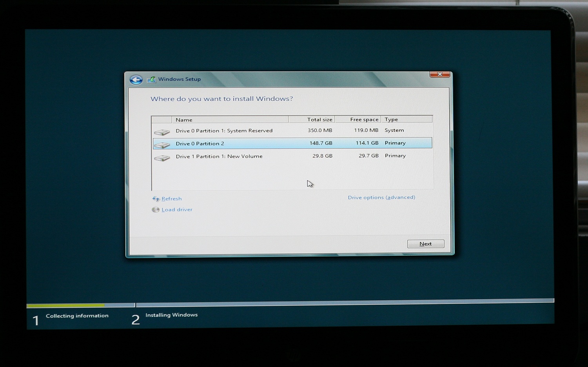The width and height of the screenshot is (588, 367).
Task: Click the Load driver disc icon
Action: tap(156, 210)
